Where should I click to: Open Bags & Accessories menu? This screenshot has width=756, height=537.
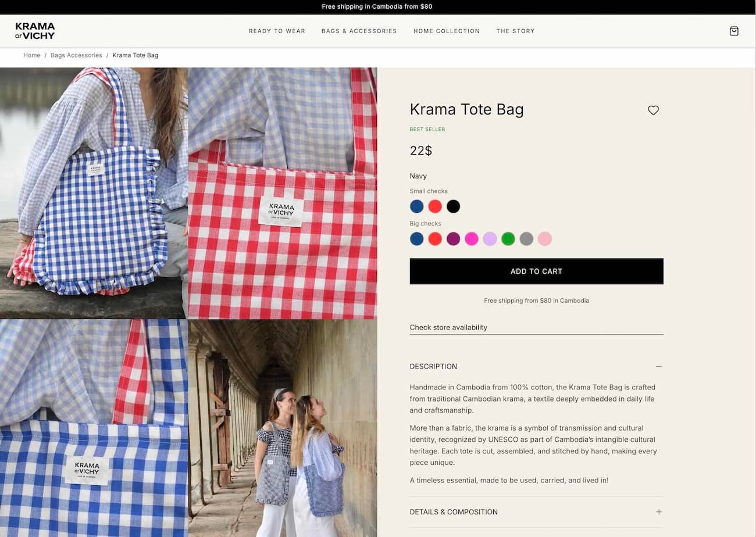click(359, 31)
